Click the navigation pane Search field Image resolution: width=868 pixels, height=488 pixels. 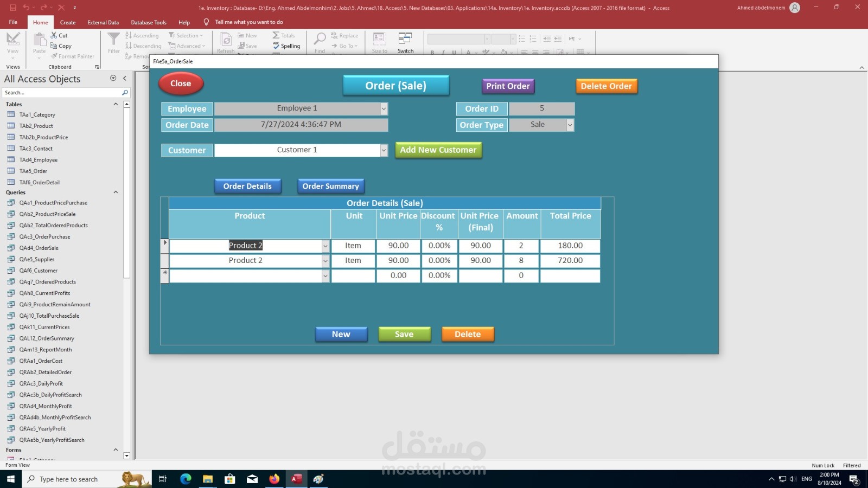pyautogui.click(x=62, y=93)
